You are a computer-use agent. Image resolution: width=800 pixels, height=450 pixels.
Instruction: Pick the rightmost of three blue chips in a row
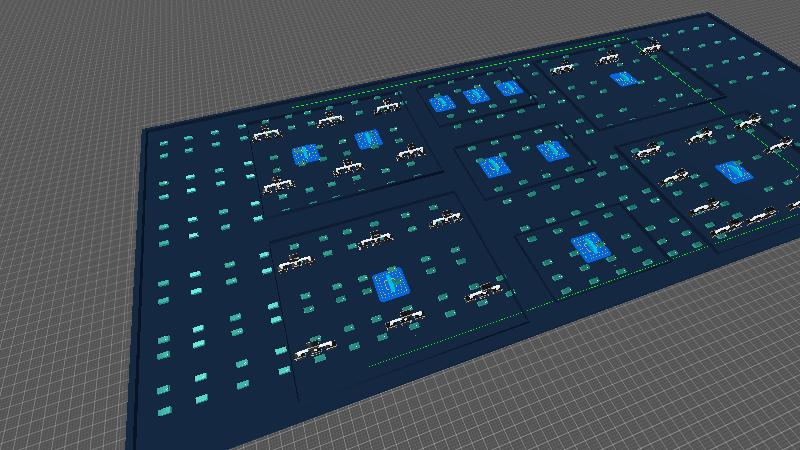[x=508, y=88]
